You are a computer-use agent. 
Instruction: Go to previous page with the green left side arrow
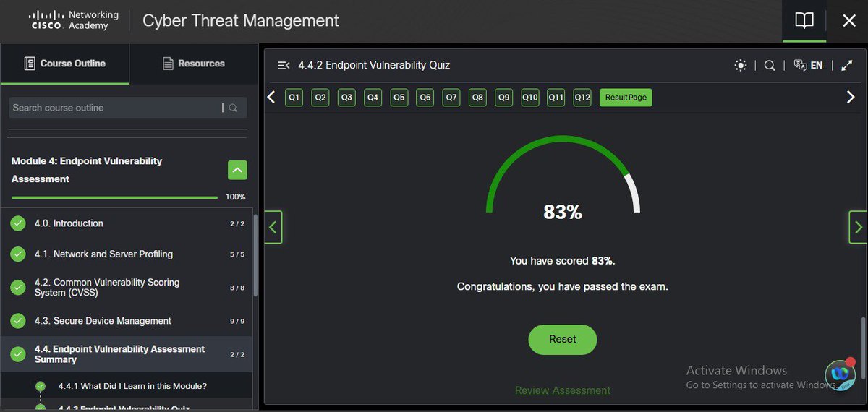click(x=273, y=227)
